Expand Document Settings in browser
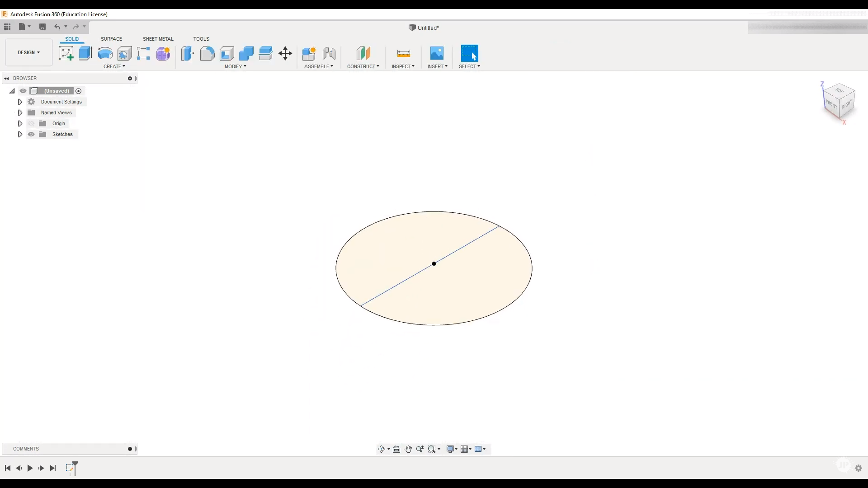Screen dimensions: 868x488 [20, 102]
